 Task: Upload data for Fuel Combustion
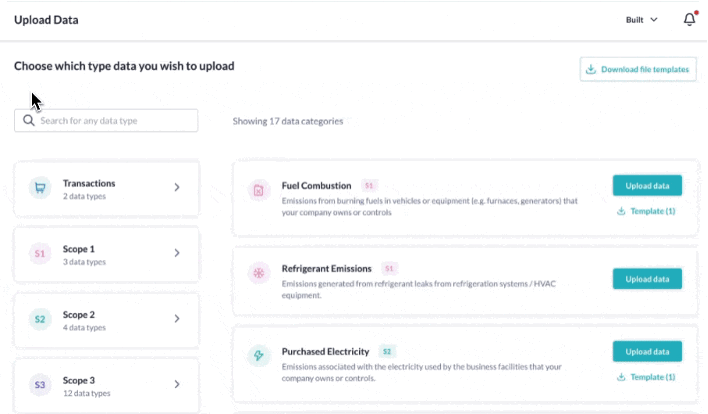coord(647,186)
